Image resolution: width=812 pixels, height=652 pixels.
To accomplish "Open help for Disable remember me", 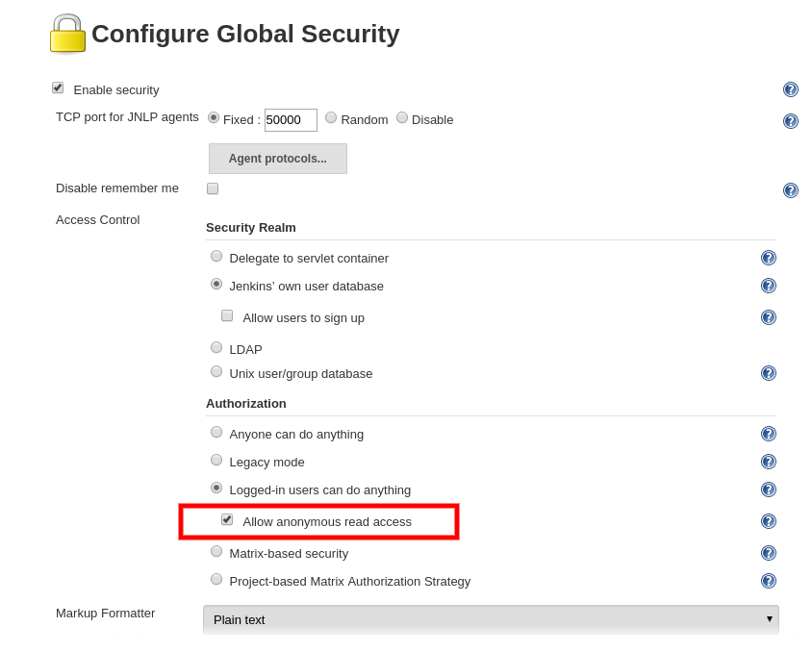I will pyautogui.click(x=790, y=190).
